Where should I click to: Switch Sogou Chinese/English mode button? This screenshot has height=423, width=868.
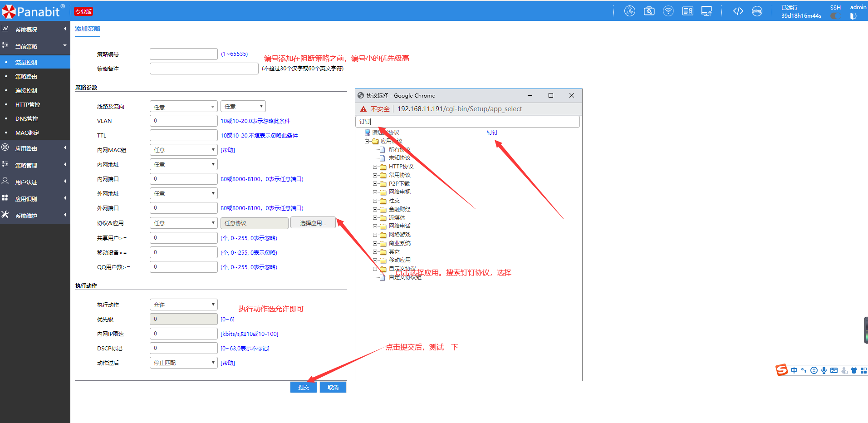(x=794, y=370)
